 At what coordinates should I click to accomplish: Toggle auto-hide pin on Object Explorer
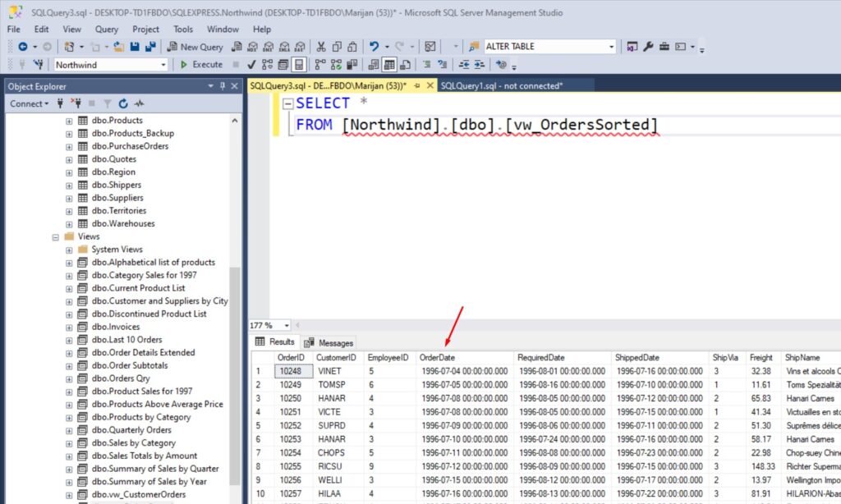222,86
